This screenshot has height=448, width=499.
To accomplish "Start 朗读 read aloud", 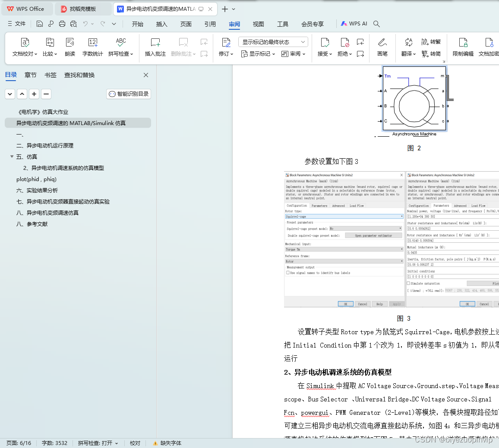I will pyautogui.click(x=69, y=47).
